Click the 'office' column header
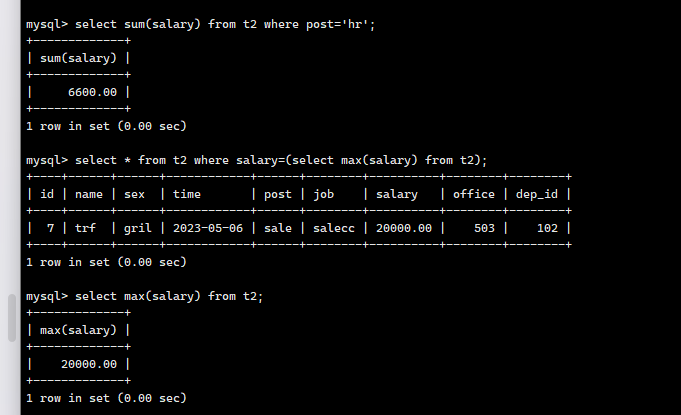The height and width of the screenshot is (415, 681). point(474,194)
